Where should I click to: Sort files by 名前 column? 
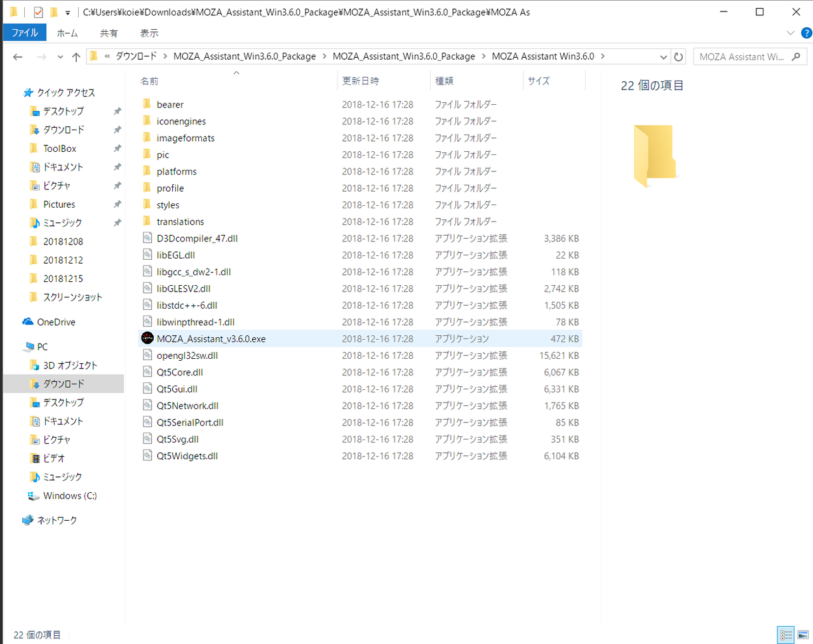pos(149,81)
